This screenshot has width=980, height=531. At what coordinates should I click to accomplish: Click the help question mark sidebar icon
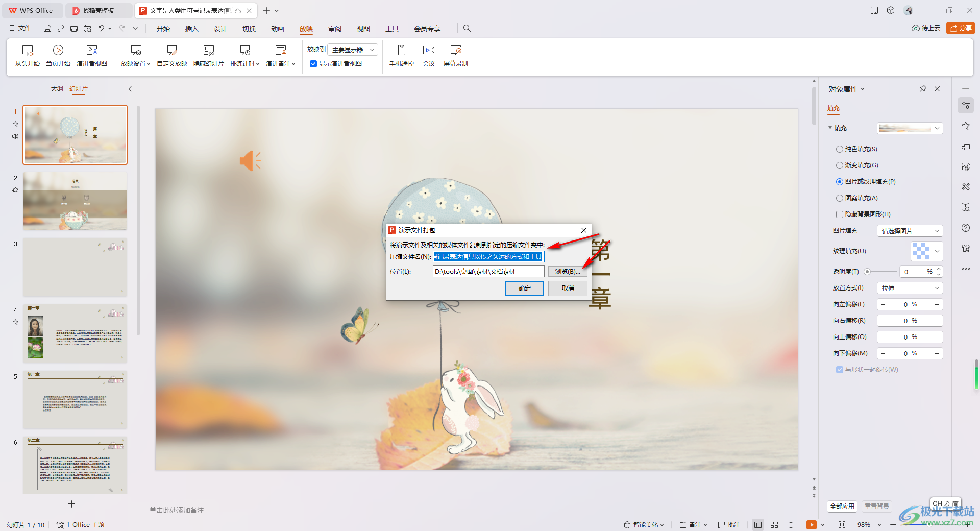pyautogui.click(x=966, y=228)
